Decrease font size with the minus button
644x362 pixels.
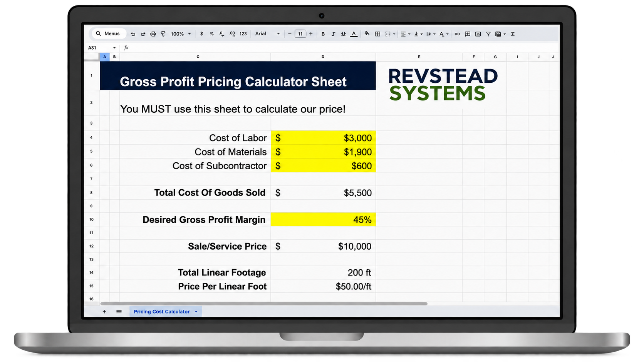[x=290, y=34]
